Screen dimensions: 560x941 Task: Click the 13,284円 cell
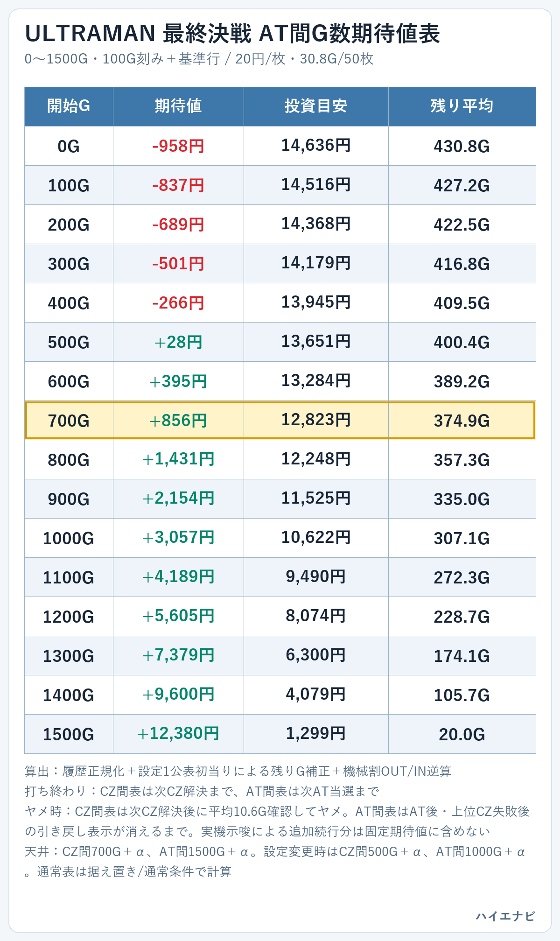point(316,381)
